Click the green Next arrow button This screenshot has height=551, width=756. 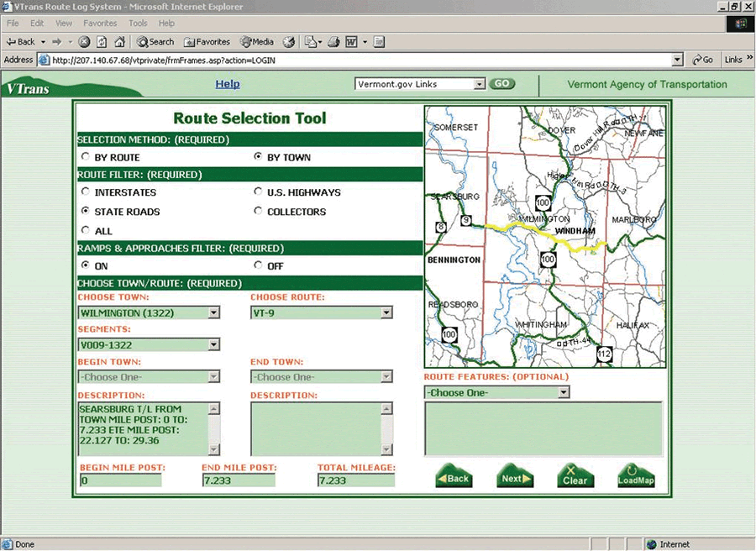click(x=514, y=477)
